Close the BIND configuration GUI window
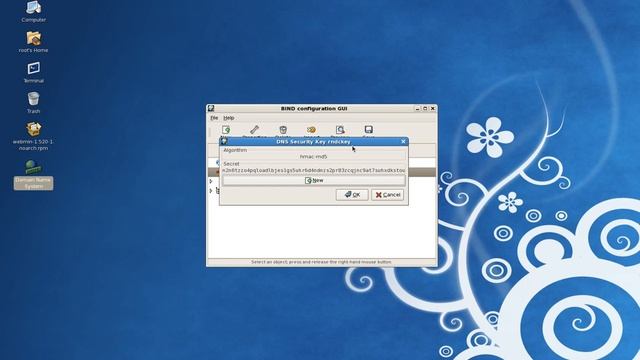 (x=433, y=109)
